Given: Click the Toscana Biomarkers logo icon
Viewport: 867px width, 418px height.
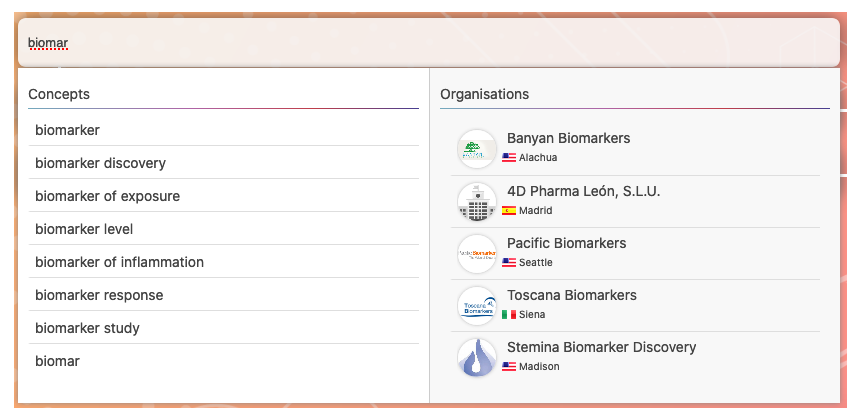Looking at the screenshot, I should point(477,306).
